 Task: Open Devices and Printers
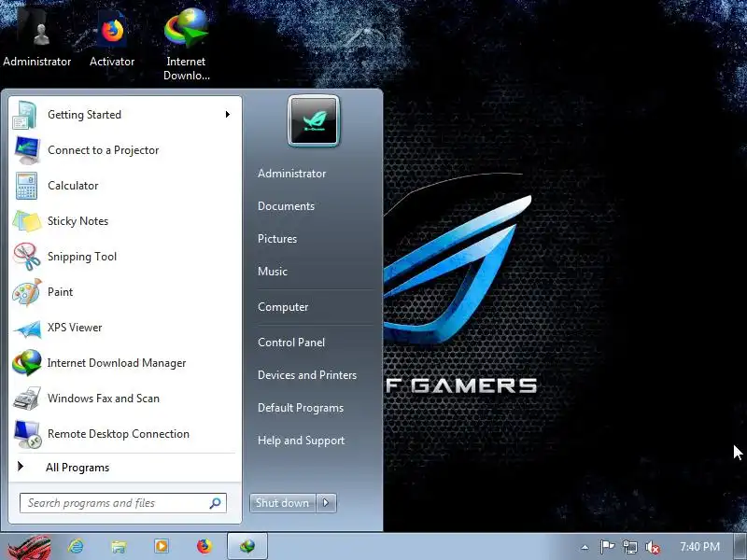[x=307, y=375]
